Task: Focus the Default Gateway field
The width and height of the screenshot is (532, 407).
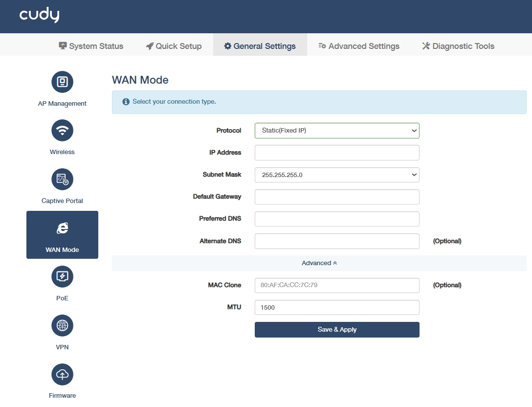Action: click(x=337, y=197)
